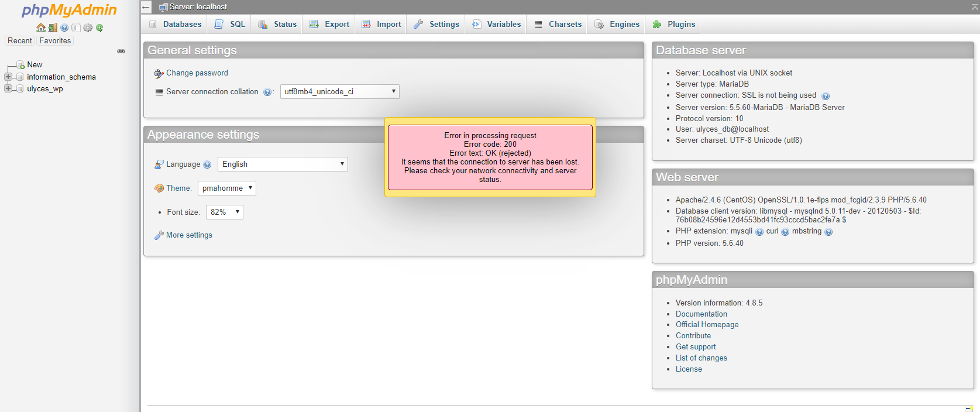Switch to the Status tab

coord(277,24)
